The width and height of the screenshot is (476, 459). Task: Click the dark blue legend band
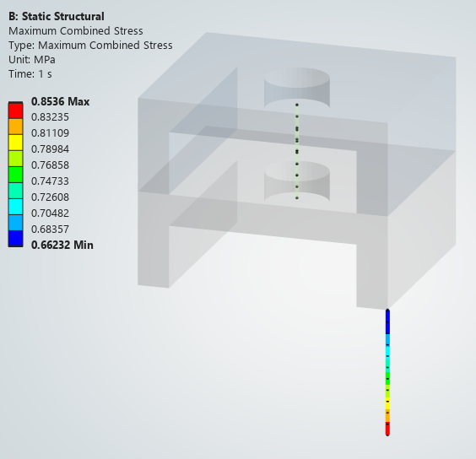point(15,239)
